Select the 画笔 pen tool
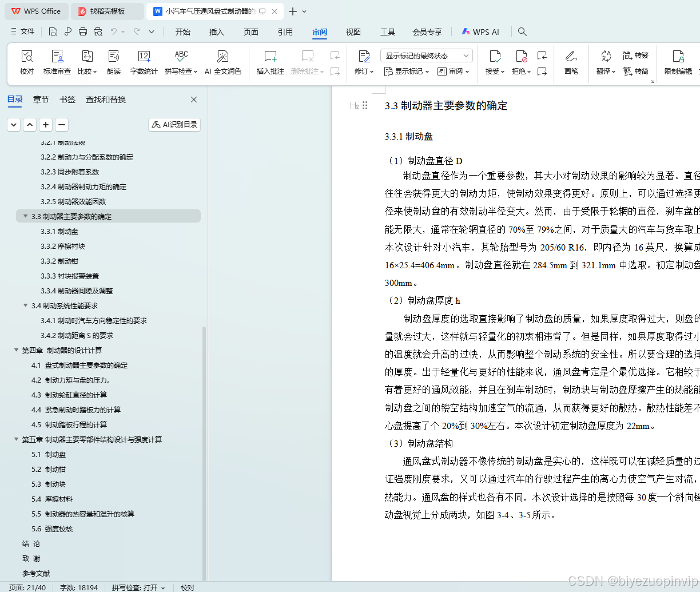Screen dimensions: 700x592 (571, 62)
